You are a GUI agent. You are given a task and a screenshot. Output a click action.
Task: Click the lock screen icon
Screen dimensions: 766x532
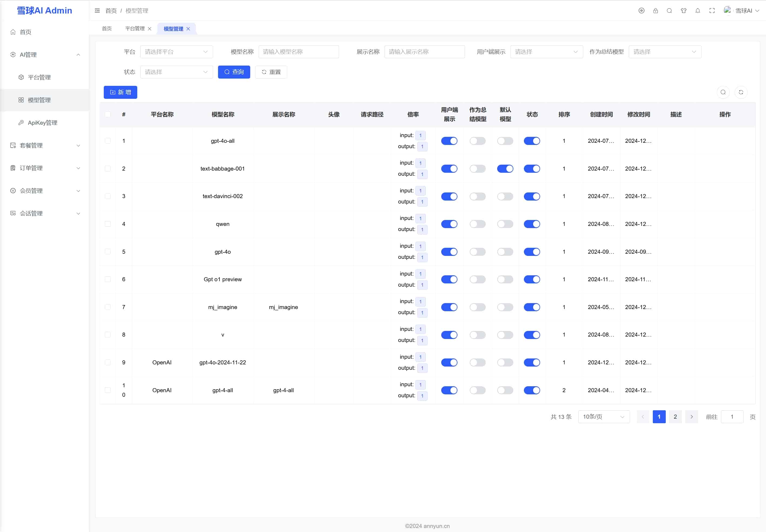[655, 11]
